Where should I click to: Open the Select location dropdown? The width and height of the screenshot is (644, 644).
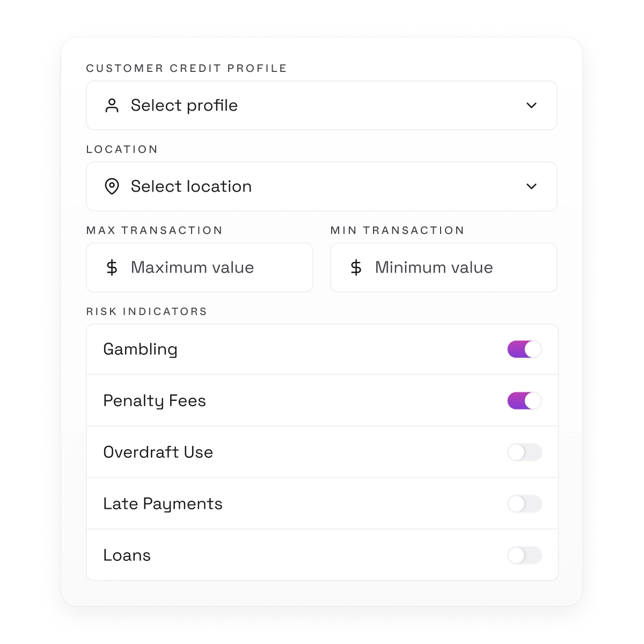[x=321, y=187]
